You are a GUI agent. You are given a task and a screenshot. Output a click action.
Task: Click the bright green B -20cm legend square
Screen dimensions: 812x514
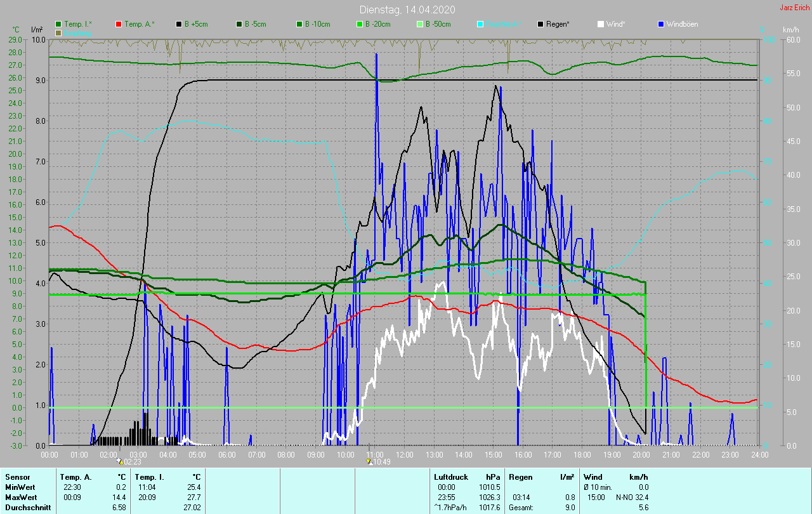pyautogui.click(x=359, y=24)
